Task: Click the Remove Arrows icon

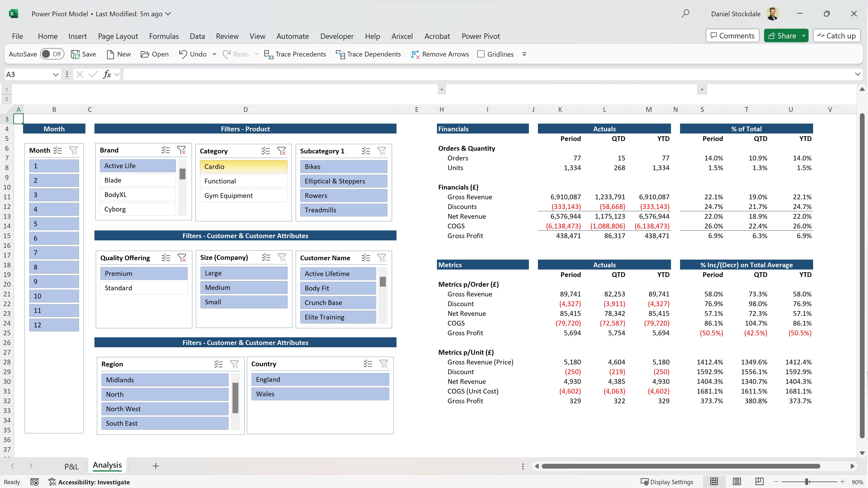Action: click(x=415, y=54)
